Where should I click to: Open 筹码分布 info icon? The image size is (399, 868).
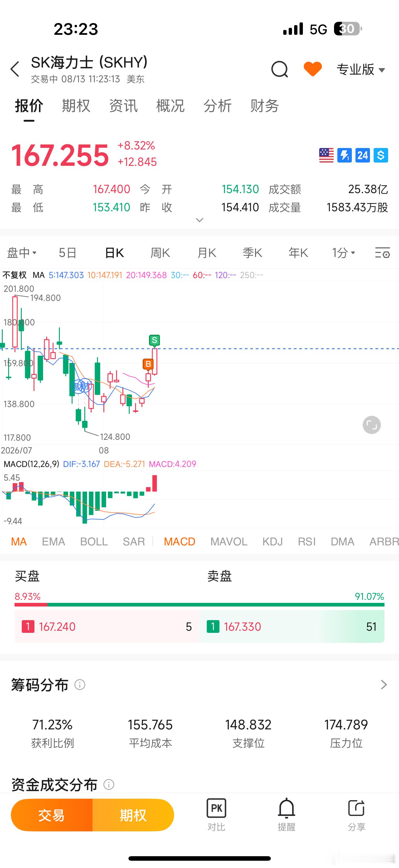[80, 685]
